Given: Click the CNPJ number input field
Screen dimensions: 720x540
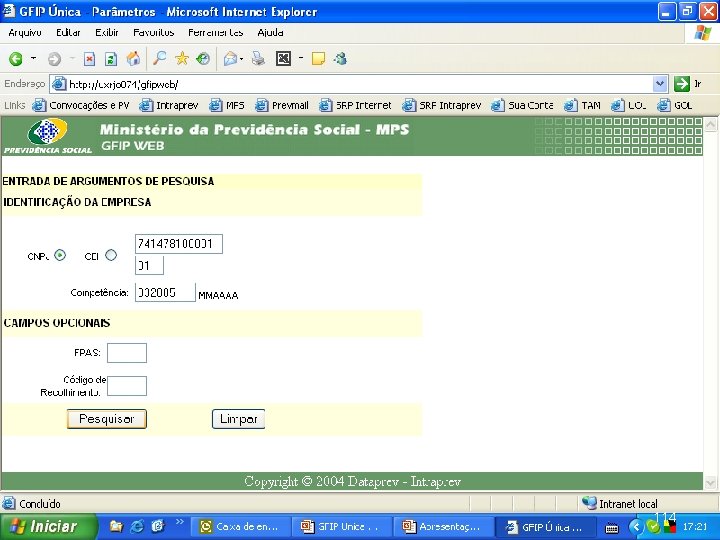Looking at the screenshot, I should click(x=179, y=244).
